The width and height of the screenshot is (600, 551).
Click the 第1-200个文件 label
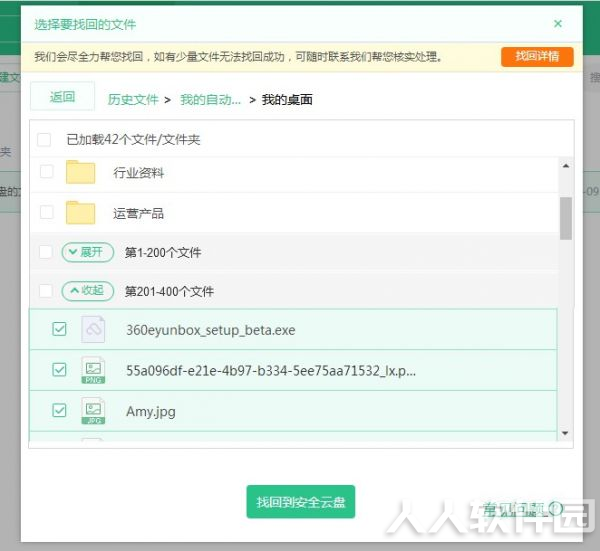163,253
